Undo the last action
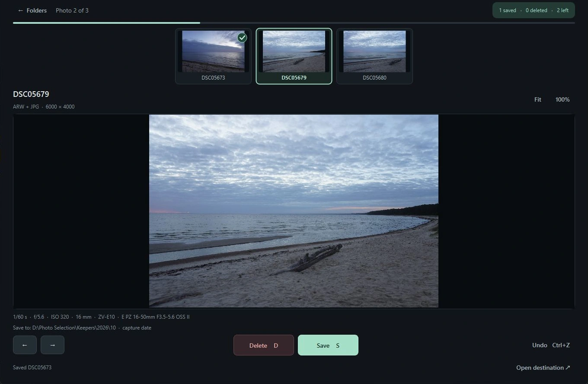The width and height of the screenshot is (588, 384). coord(551,345)
